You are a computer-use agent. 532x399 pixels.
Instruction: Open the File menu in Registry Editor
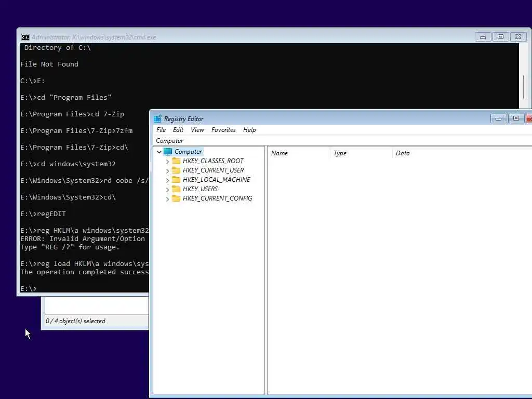point(161,130)
